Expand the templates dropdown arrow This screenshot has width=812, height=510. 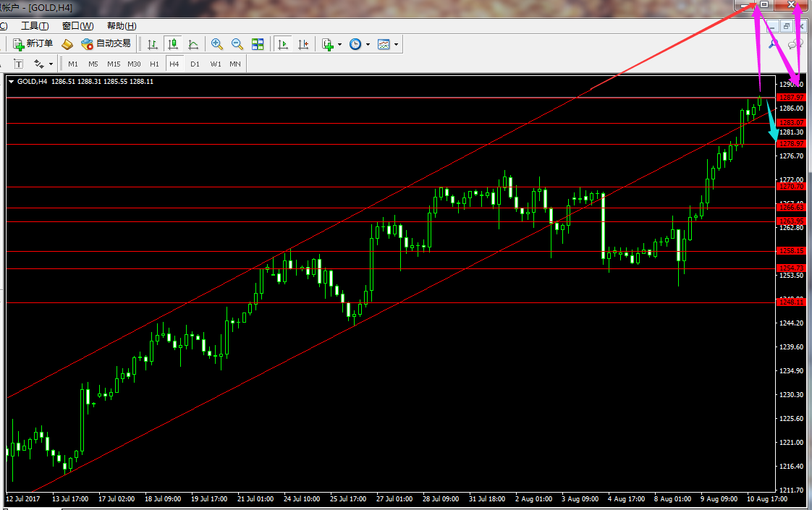[x=396, y=45]
